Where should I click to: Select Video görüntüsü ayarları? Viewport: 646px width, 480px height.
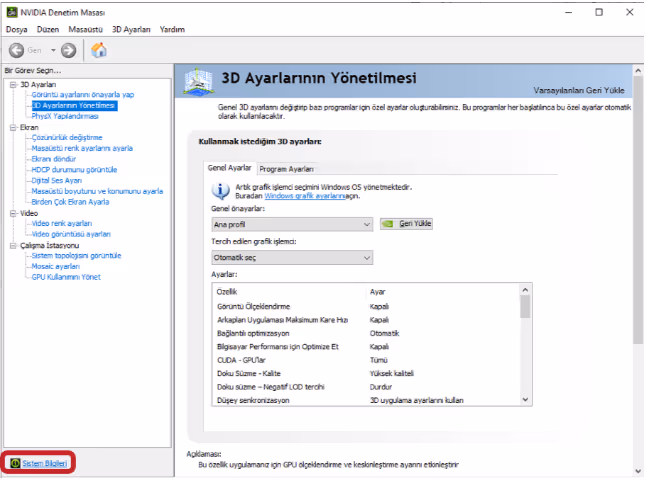click(x=71, y=234)
